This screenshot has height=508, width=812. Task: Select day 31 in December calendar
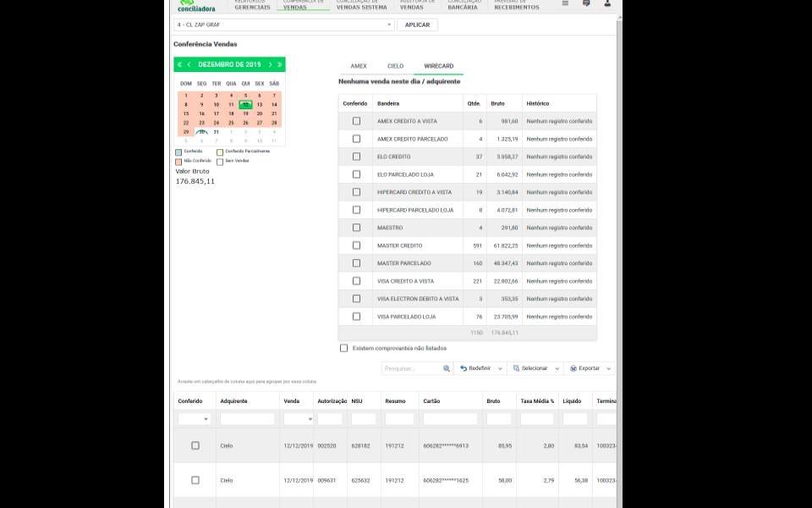click(x=216, y=132)
